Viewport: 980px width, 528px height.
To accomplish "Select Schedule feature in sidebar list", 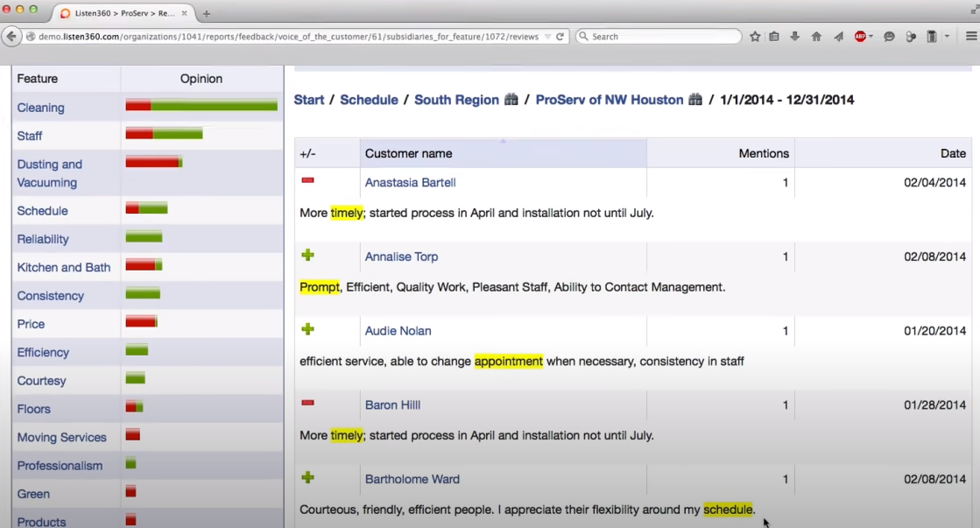I will 43,210.
